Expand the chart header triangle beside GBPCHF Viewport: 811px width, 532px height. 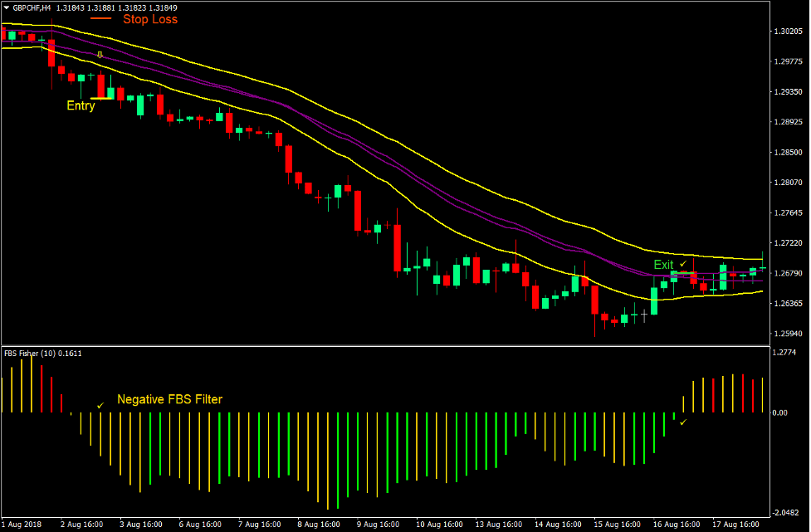click(x=7, y=8)
